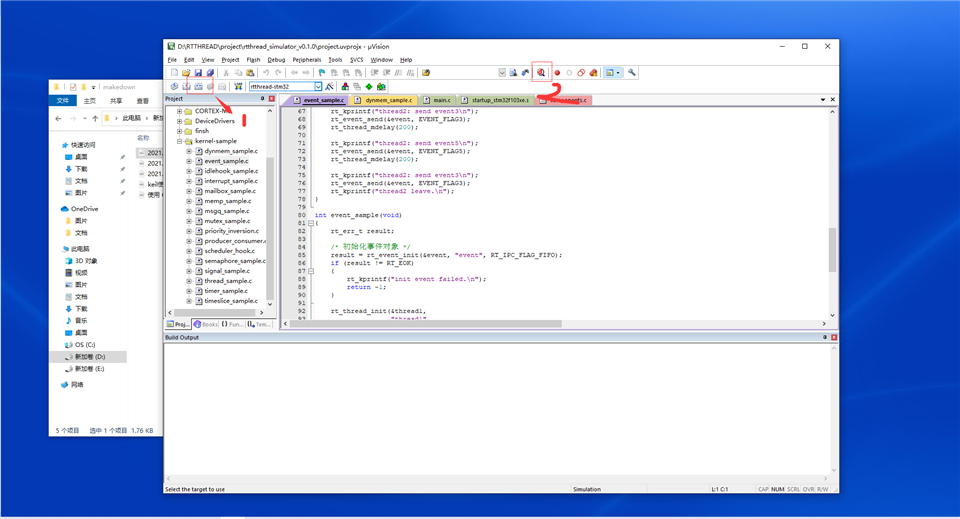
Task: Pin the Project panel with pushpin icon
Action: [262, 99]
